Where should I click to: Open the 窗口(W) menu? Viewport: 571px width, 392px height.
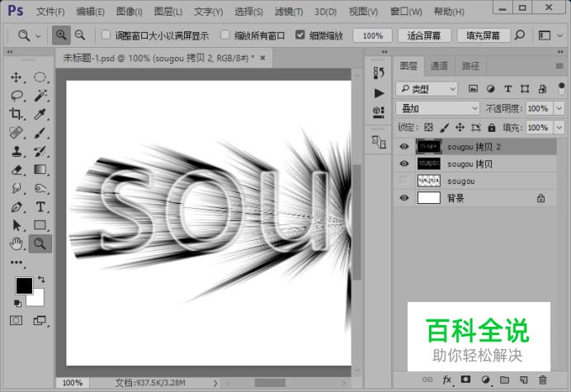pos(406,12)
